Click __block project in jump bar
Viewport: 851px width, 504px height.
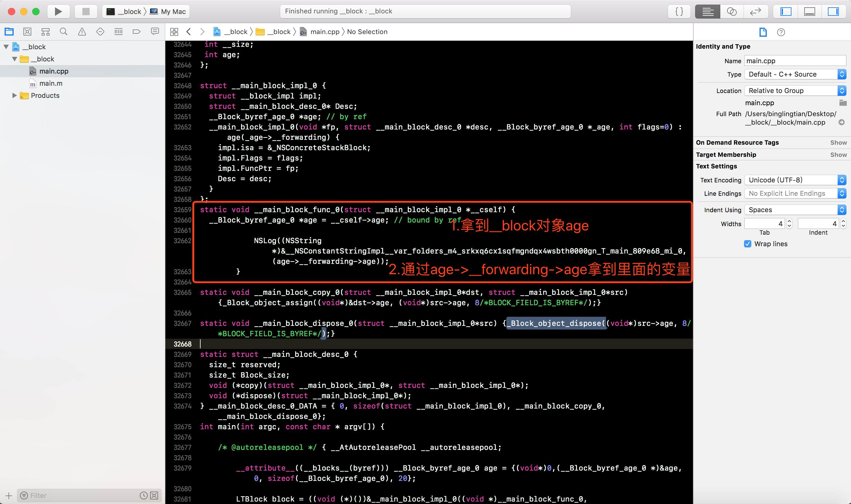pyautogui.click(x=231, y=32)
